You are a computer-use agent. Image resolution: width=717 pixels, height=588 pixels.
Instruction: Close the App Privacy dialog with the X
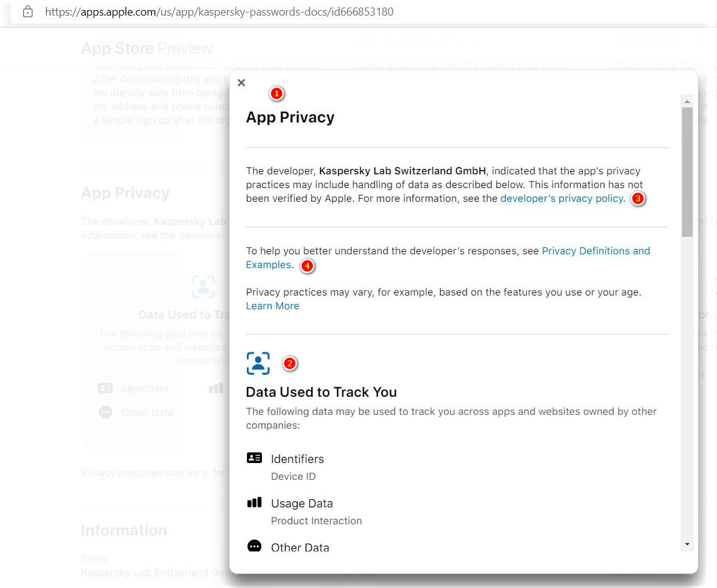tap(241, 82)
